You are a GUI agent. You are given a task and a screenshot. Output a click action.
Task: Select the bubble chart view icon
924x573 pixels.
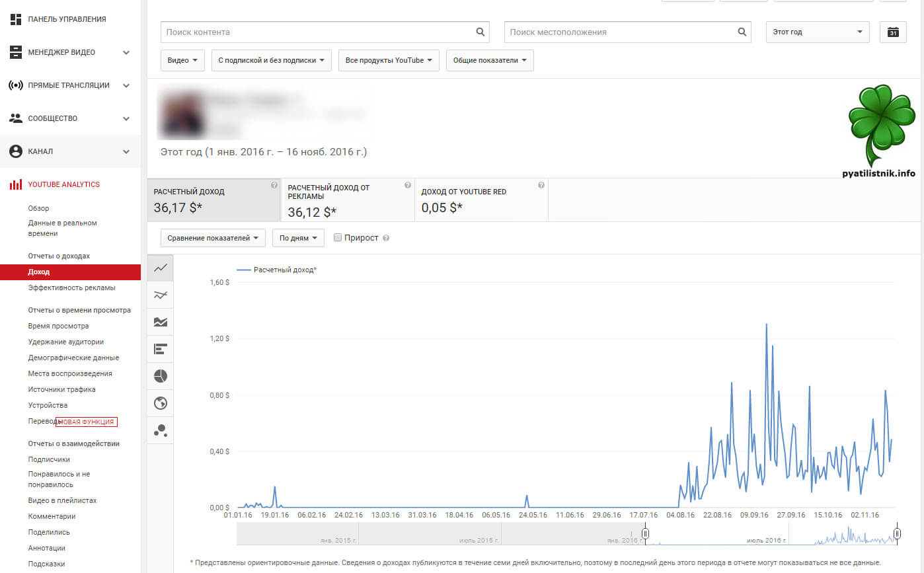[x=160, y=430]
